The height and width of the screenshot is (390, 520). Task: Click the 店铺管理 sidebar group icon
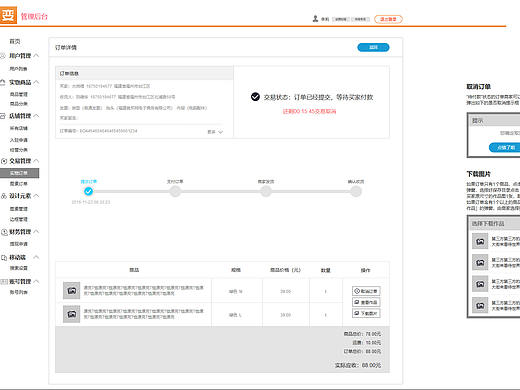coord(3,116)
